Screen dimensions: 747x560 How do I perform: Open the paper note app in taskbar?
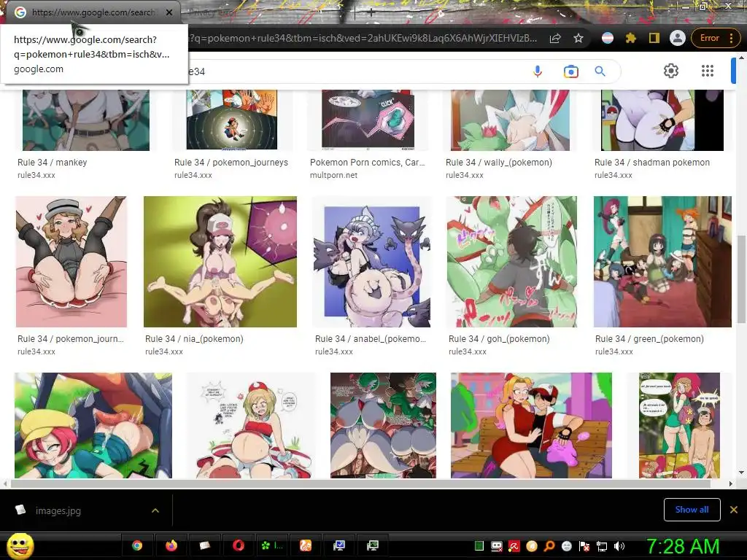click(x=205, y=545)
